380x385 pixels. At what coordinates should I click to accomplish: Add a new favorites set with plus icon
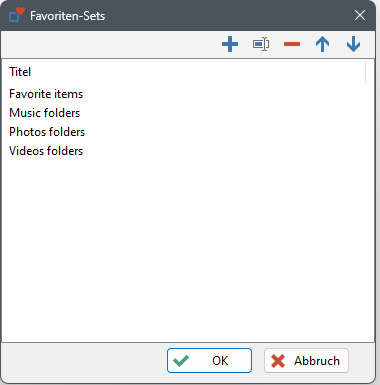point(230,44)
